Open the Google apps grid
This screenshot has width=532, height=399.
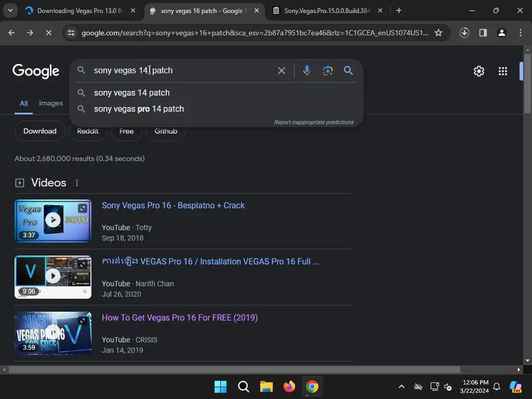tap(502, 71)
